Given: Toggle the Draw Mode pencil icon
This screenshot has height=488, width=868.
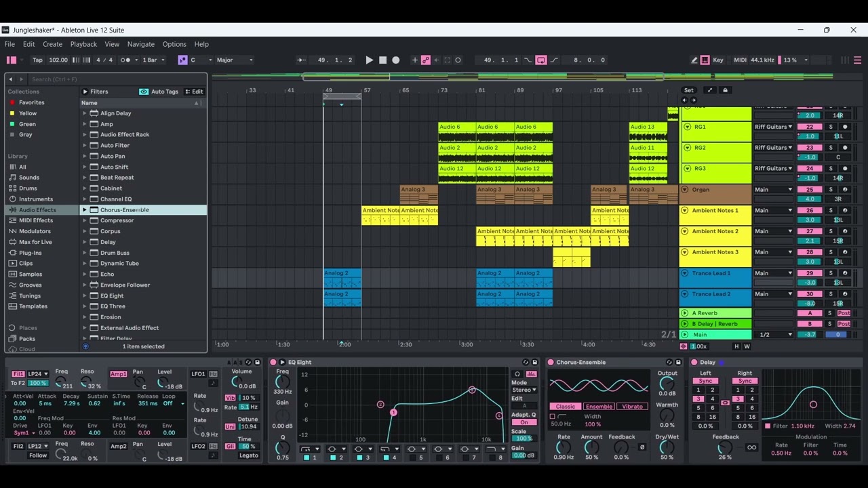Looking at the screenshot, I should [694, 60].
